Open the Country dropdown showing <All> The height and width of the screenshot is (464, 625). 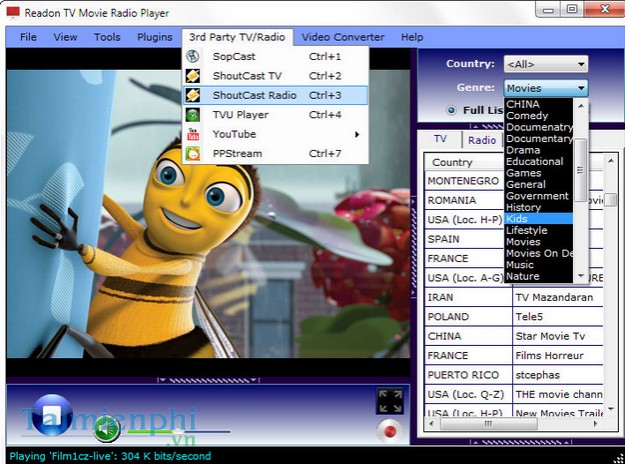tap(545, 64)
